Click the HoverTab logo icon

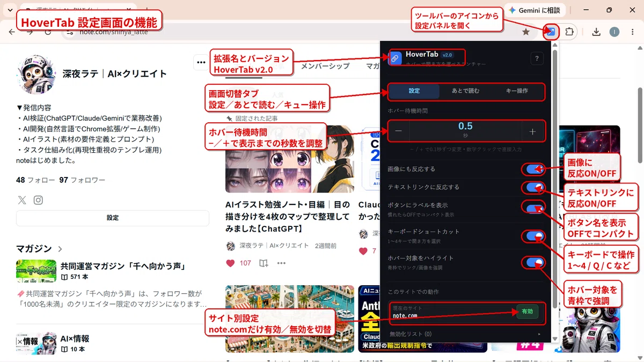coord(394,58)
